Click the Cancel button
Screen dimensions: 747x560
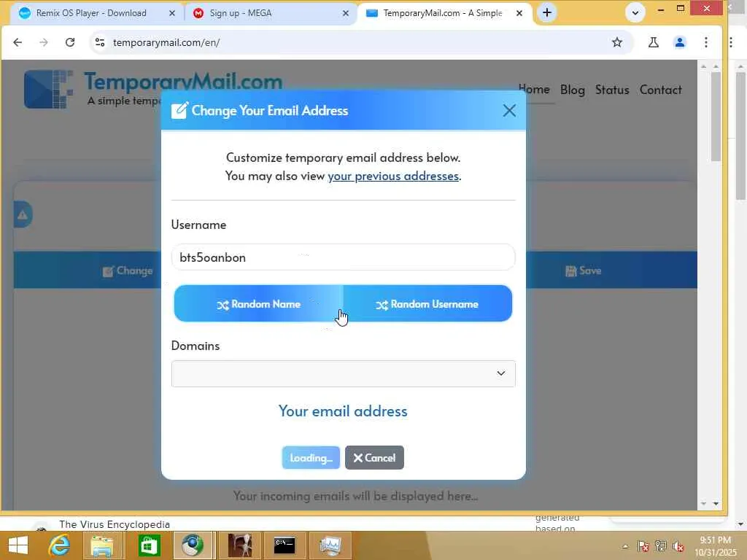coord(374,458)
